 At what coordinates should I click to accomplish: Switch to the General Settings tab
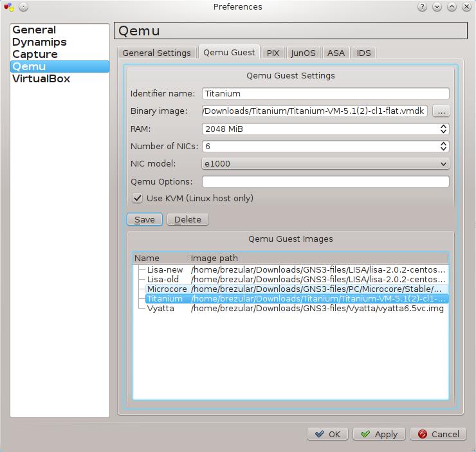pyautogui.click(x=157, y=53)
